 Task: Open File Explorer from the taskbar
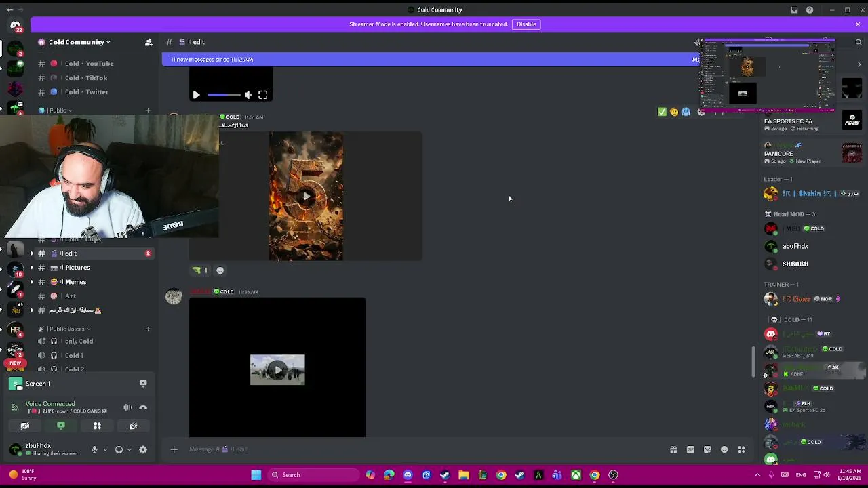click(x=464, y=475)
